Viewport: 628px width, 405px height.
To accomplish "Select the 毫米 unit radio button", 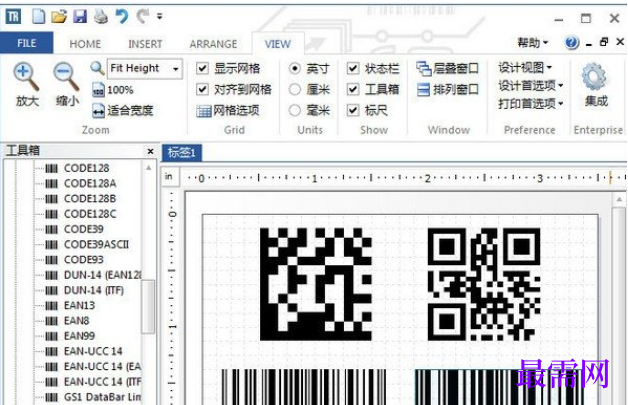I will [295, 110].
